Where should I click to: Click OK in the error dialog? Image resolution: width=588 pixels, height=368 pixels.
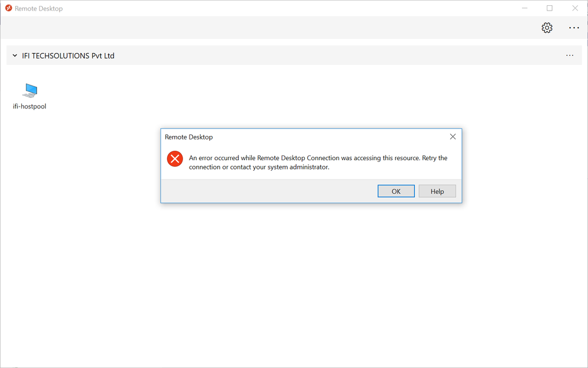(396, 191)
